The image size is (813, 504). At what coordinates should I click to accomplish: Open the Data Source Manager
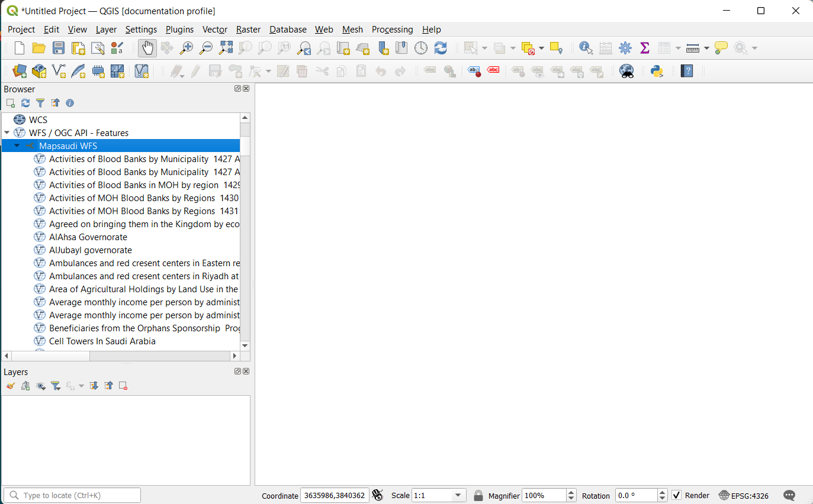click(19, 71)
